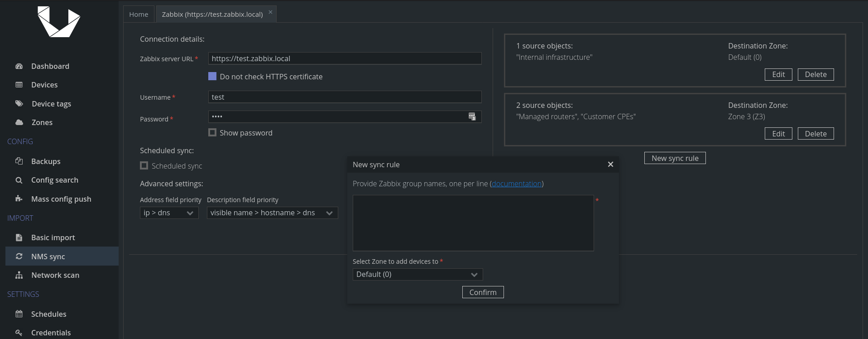Screen dimensions: 868x339
Task: Click the Zabbix group names text area
Action: (x=473, y=223)
